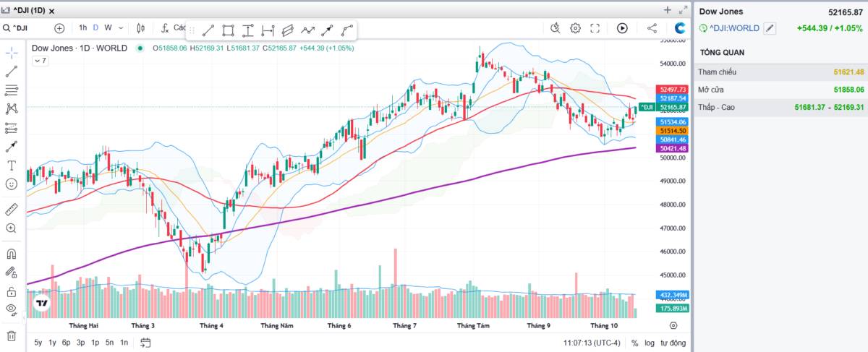
Task: Expand the timeframe interval dropdown
Action: [x=120, y=27]
